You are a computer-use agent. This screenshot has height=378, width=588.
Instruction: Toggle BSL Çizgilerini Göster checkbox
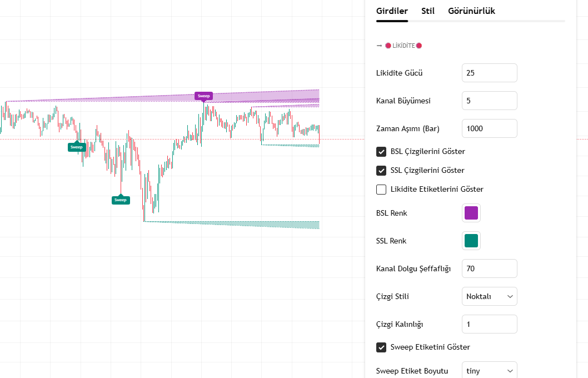(381, 152)
